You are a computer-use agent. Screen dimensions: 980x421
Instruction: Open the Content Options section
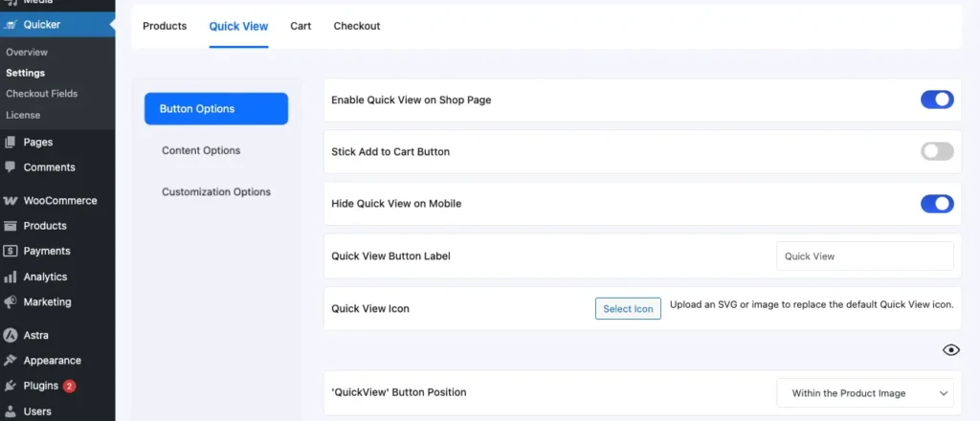pyautogui.click(x=201, y=150)
